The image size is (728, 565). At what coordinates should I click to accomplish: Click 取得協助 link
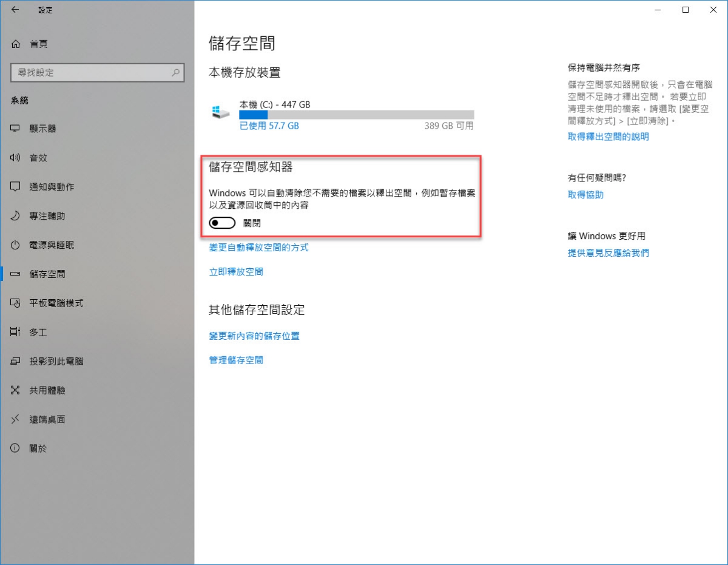point(585,195)
